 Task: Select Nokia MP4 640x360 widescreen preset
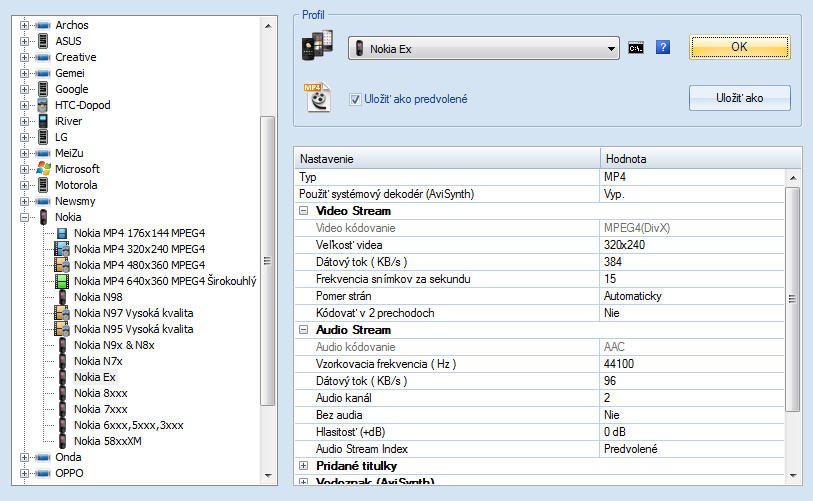tap(165, 281)
